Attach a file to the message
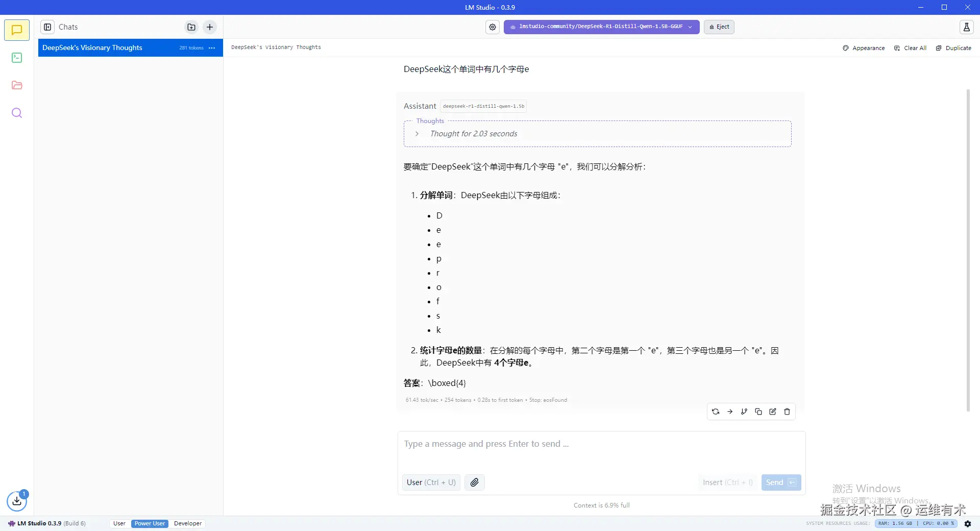This screenshot has height=531, width=980. point(474,482)
